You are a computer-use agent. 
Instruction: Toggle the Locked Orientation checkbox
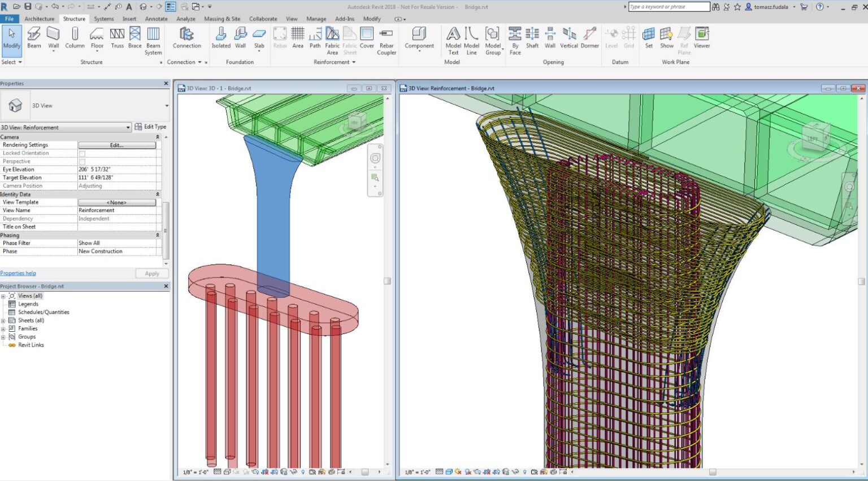[82, 153]
